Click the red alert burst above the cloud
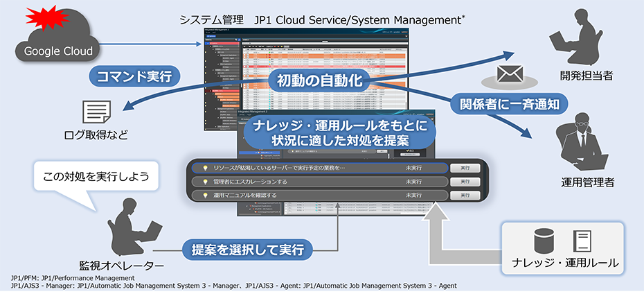This screenshot has width=644, height=294. 48,17
